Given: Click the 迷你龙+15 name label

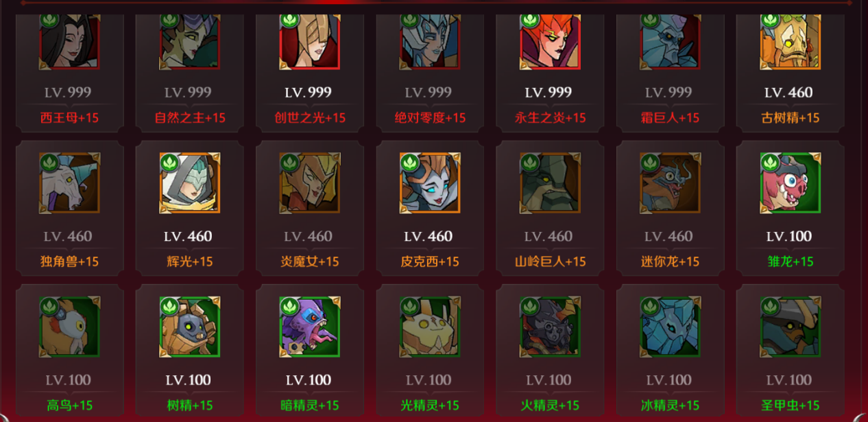Looking at the screenshot, I should 670,261.
